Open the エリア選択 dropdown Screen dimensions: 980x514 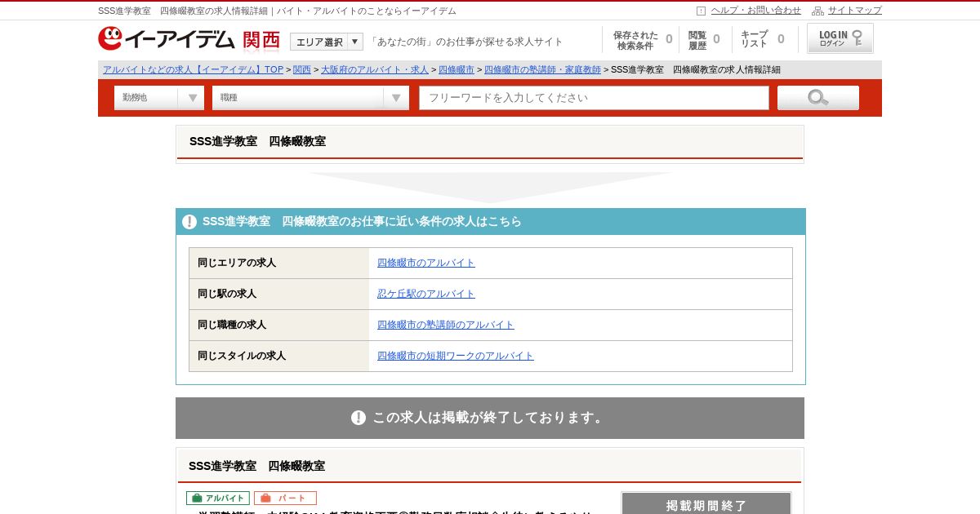tap(327, 42)
